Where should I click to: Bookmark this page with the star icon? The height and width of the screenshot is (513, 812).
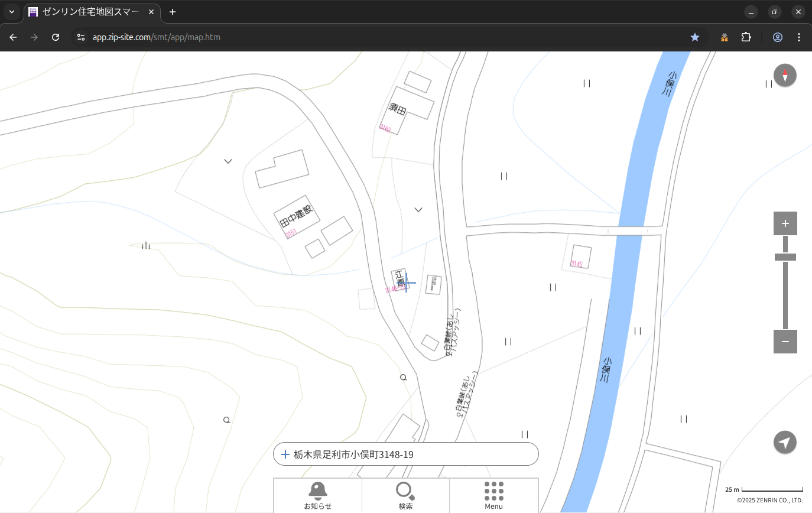click(695, 37)
